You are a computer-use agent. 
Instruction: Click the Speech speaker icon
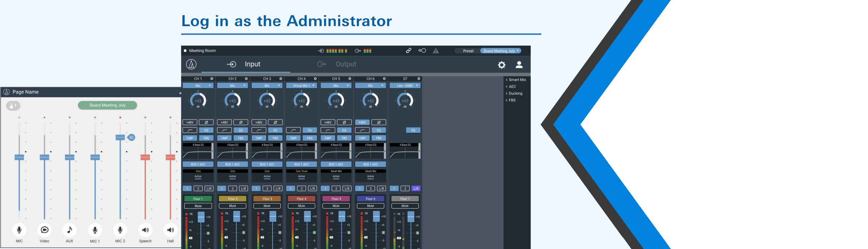[145, 230]
